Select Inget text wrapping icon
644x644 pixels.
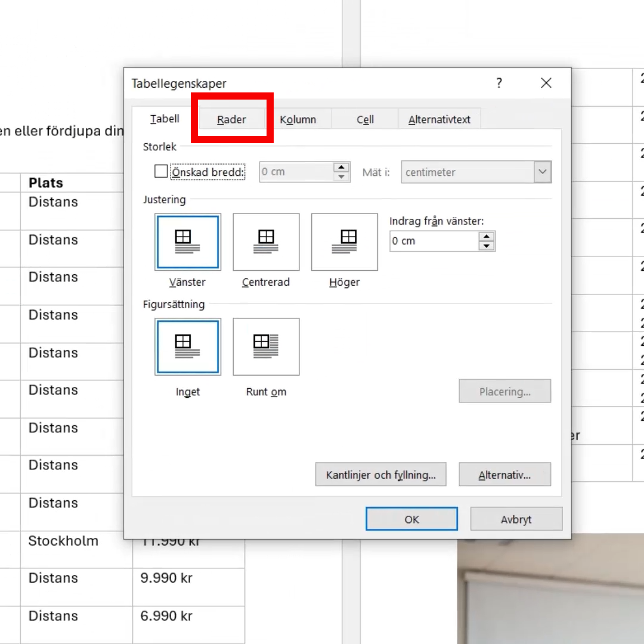coord(187,346)
